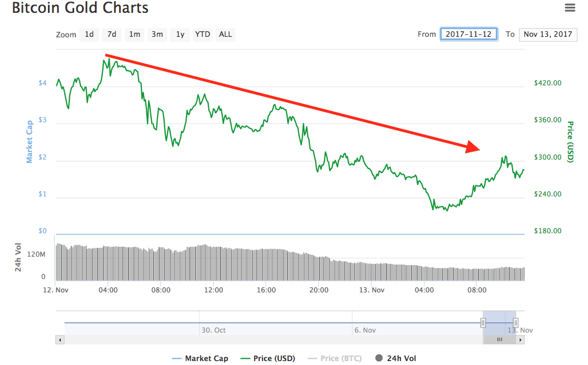The image size is (588, 365).
Task: Show ALL time zoom range
Action: (226, 35)
